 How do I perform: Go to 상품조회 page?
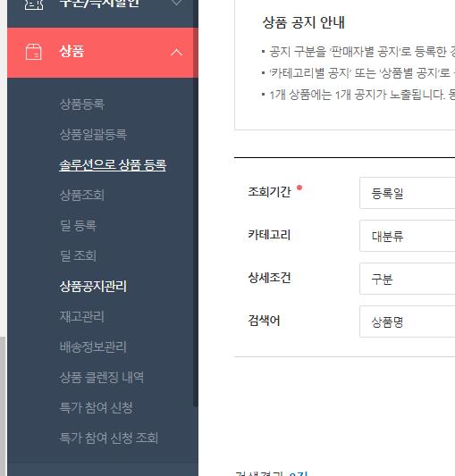click(x=82, y=196)
